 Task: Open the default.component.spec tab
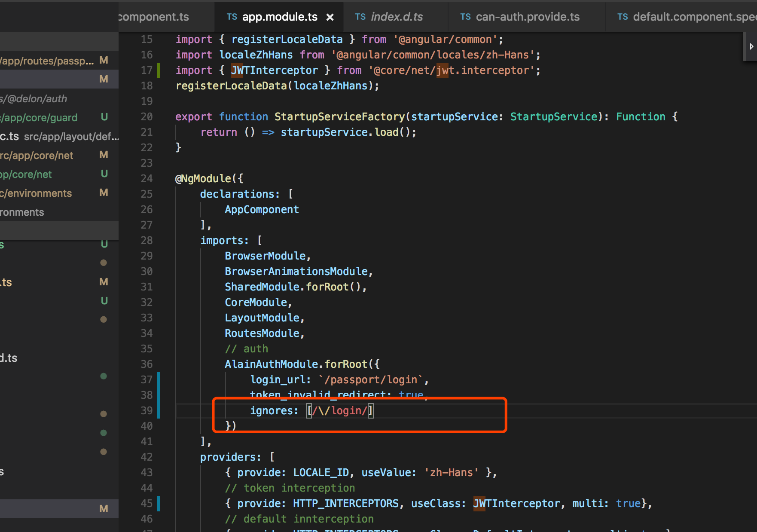tap(687, 16)
